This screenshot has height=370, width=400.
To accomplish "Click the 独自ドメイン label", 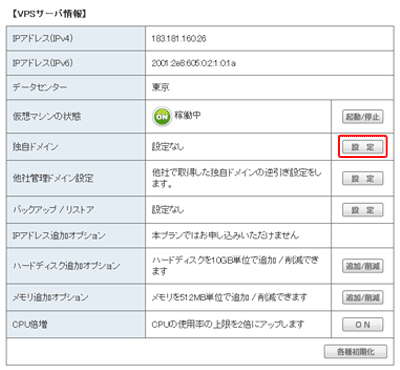I will click(35, 147).
